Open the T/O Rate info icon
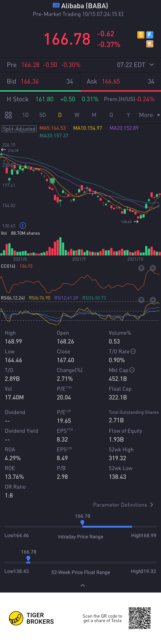The width and height of the screenshot is (161, 644). [133, 351]
